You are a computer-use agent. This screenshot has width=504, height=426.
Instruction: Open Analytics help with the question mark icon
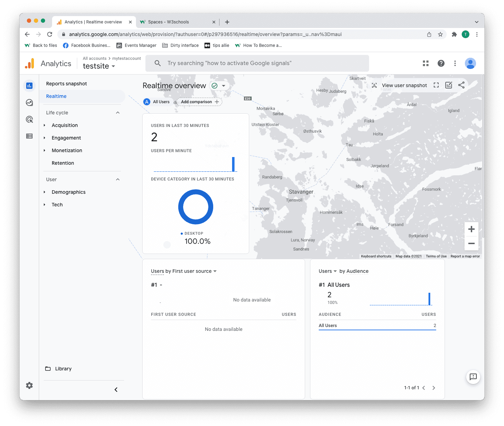(x=441, y=63)
